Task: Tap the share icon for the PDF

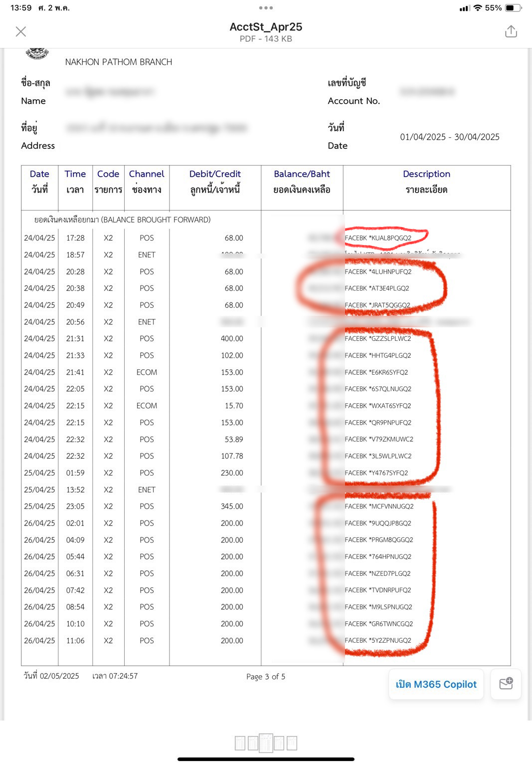Action: pyautogui.click(x=511, y=31)
